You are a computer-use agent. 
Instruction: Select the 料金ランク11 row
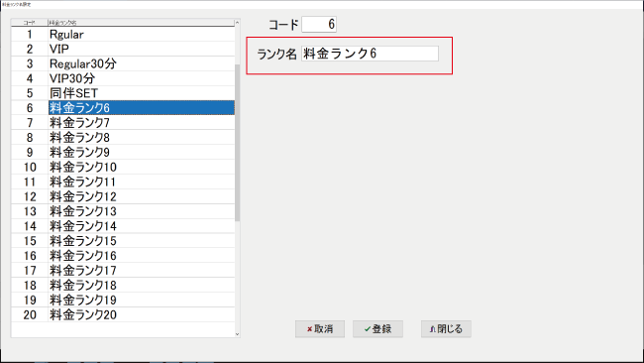point(123,181)
